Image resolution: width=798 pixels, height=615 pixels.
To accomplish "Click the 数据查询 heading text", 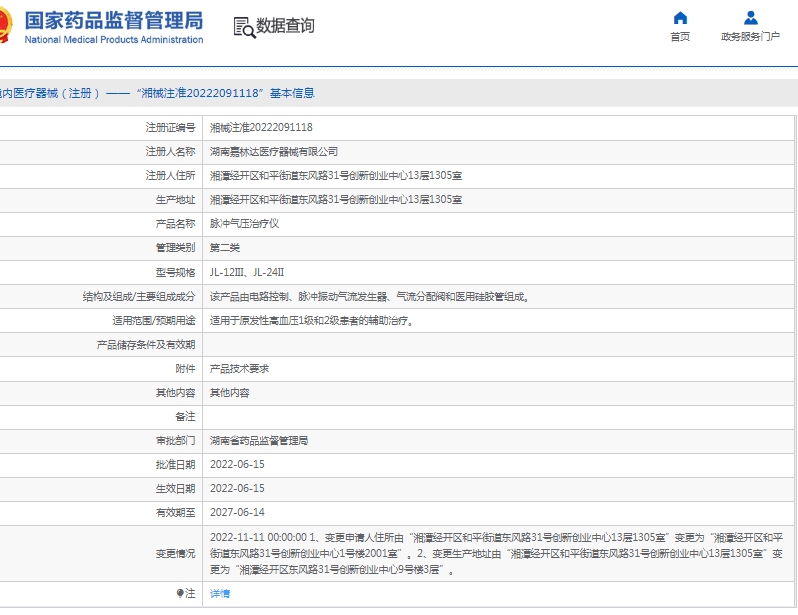I will 285,25.
